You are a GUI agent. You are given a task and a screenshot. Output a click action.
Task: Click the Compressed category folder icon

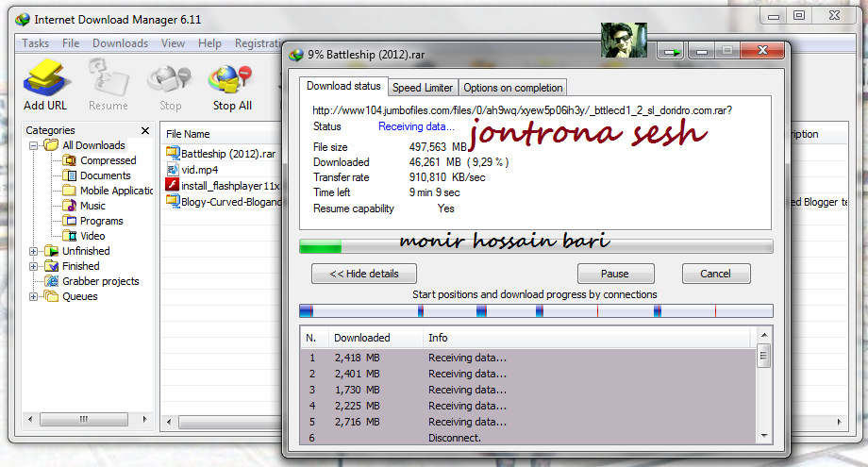point(69,160)
